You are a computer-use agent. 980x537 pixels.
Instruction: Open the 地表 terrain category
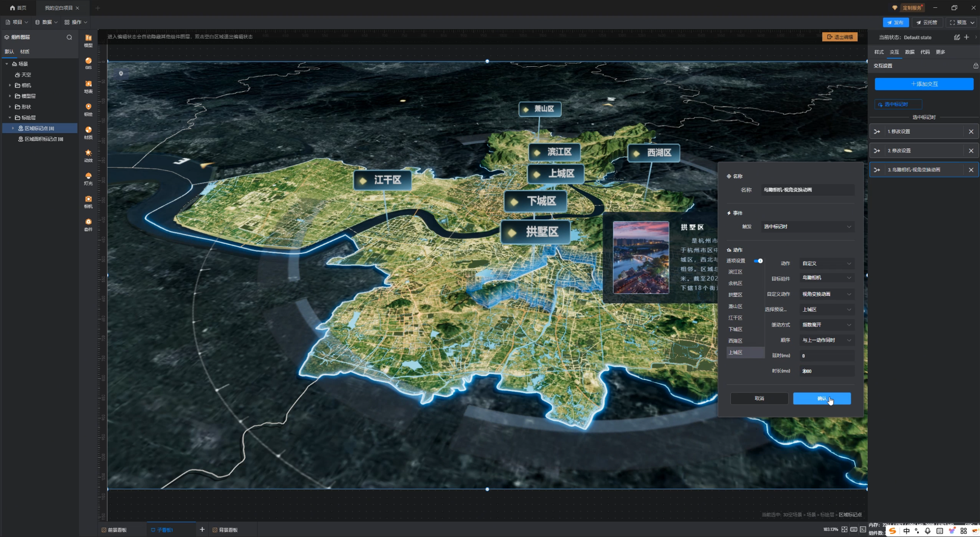tap(88, 87)
